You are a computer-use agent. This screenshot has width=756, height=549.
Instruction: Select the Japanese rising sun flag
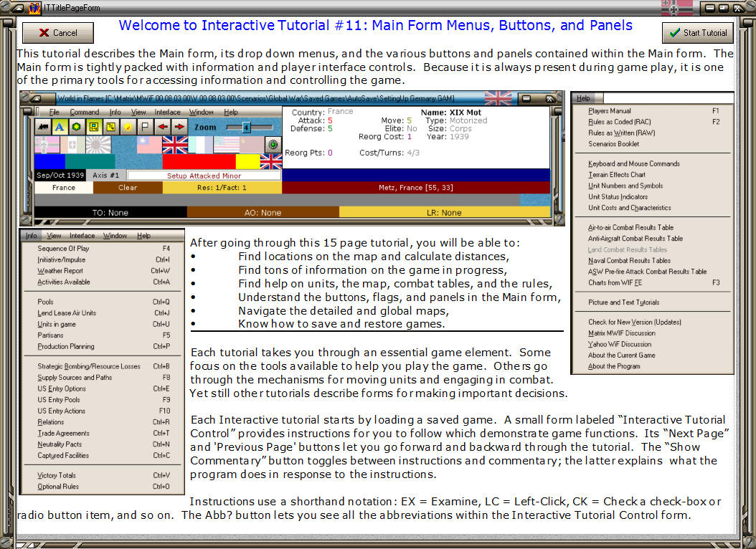(98, 145)
